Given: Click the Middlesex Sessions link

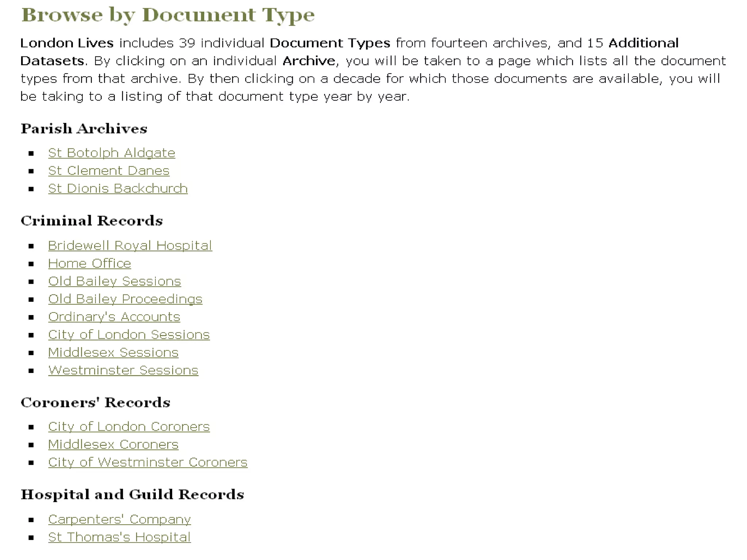Looking at the screenshot, I should tap(113, 353).
